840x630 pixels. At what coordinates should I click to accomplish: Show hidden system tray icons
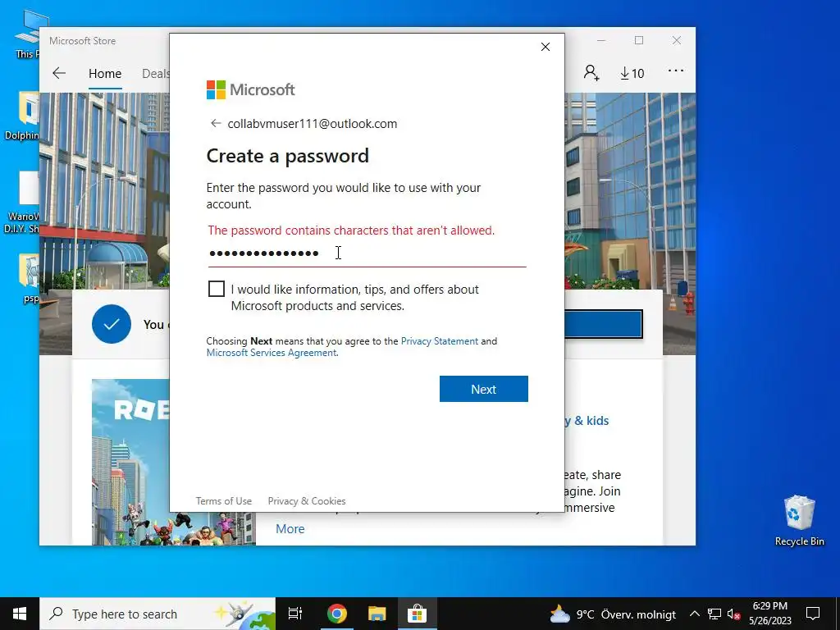(694, 614)
